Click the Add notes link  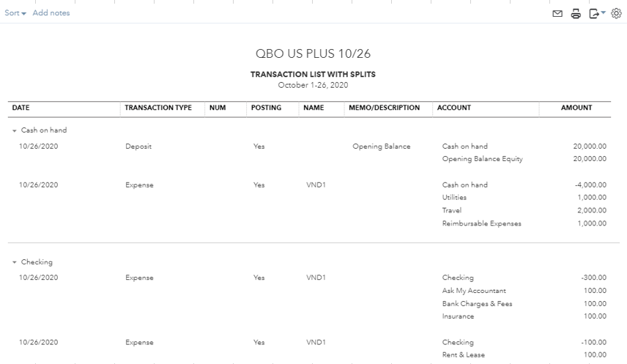tap(51, 13)
